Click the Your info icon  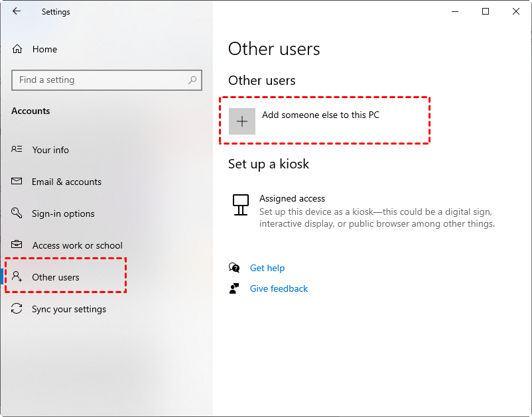click(17, 150)
